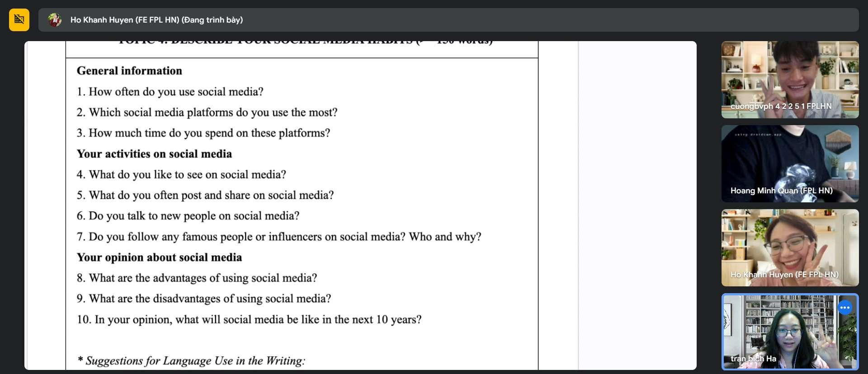Click question 9 about disadvantages
Screen dimensions: 868x374
coord(204,299)
